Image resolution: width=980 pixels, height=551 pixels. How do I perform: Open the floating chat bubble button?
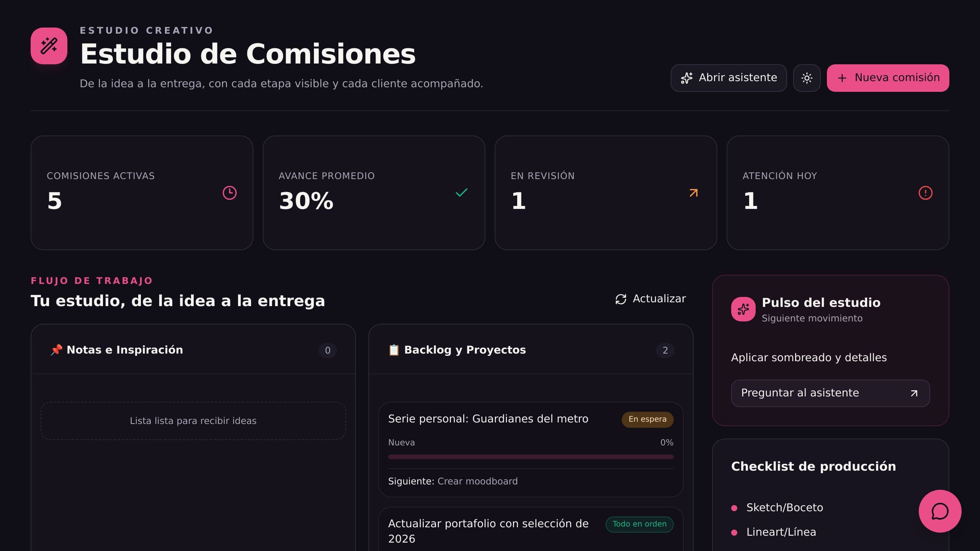coord(940,511)
